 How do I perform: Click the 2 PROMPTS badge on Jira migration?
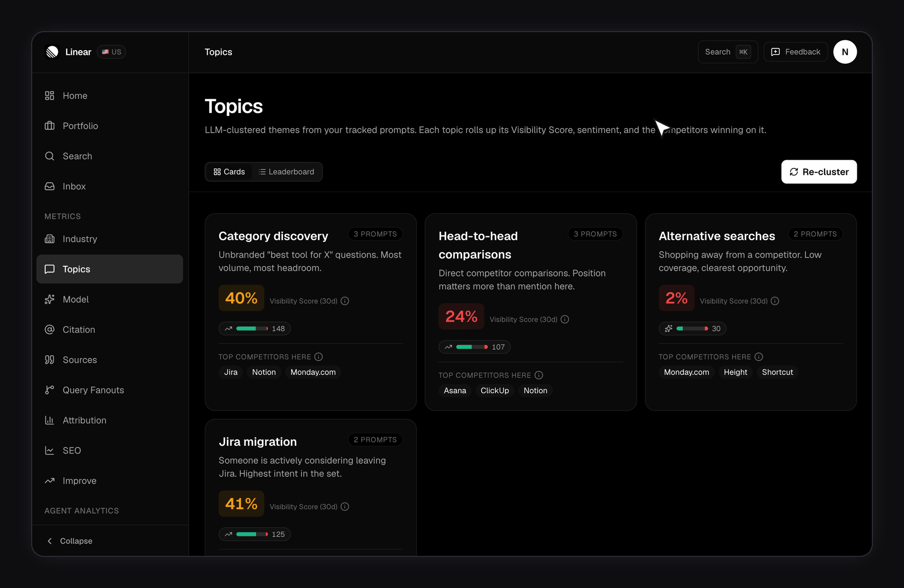tap(375, 440)
